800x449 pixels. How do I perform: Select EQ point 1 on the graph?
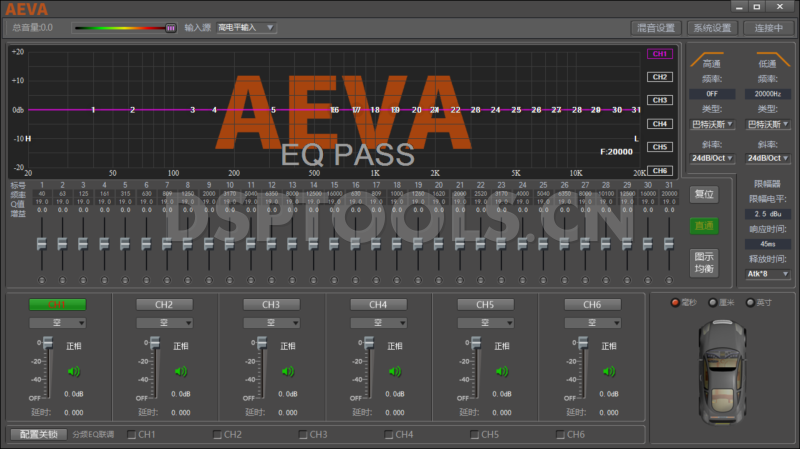tap(93, 110)
